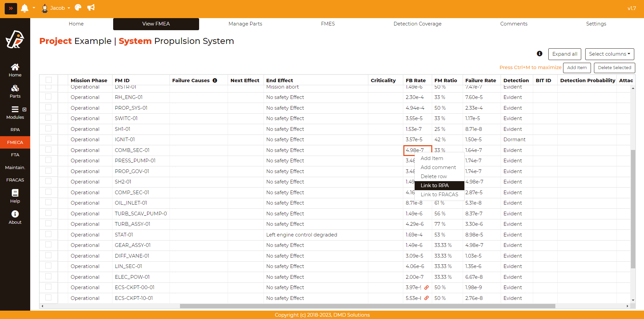Open Modules in the left sidebar
The width and height of the screenshot is (644, 319).
tap(15, 113)
